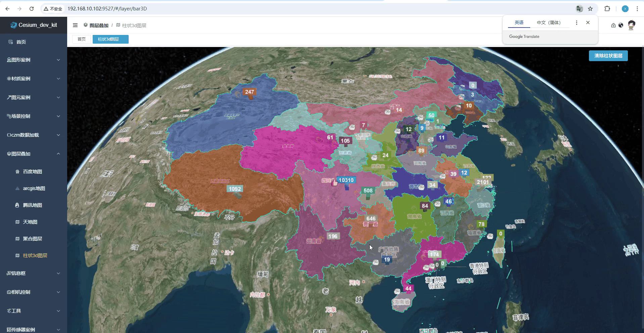The width and height of the screenshot is (644, 333).
Task: Click the 首页 sidebar icon
Action: 11,42
